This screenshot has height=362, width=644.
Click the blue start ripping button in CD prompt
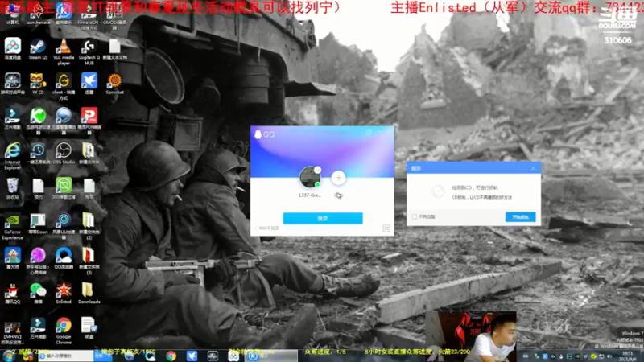coord(520,216)
